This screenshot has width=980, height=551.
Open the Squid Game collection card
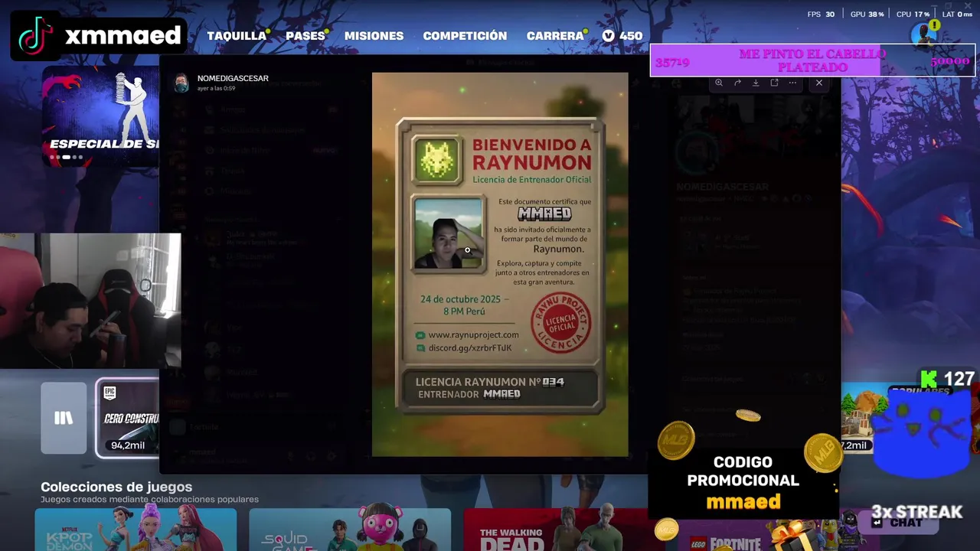350,530
